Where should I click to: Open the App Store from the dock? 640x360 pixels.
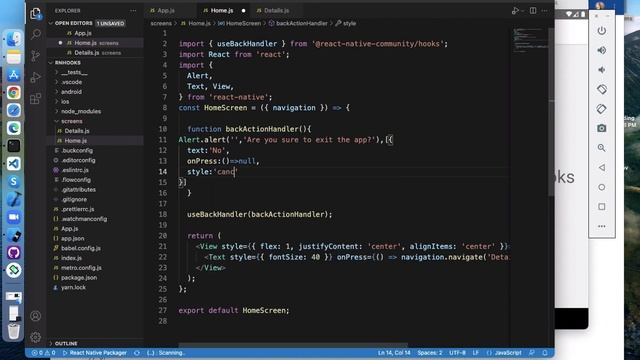click(x=13, y=75)
